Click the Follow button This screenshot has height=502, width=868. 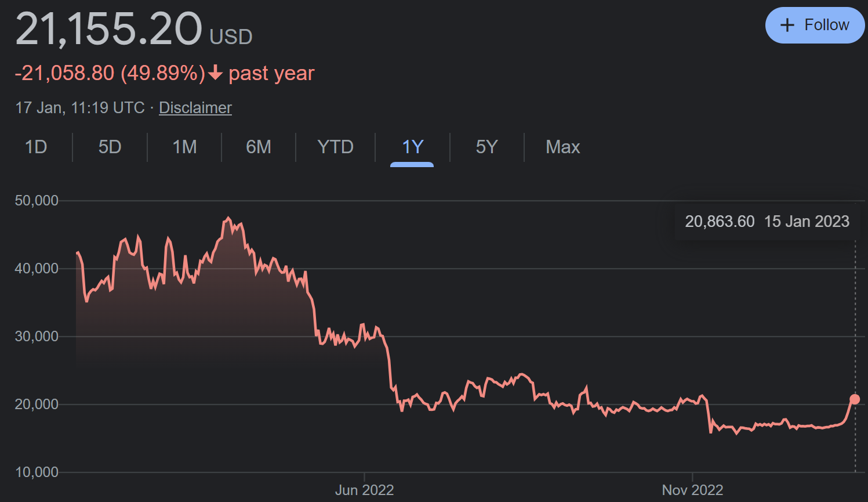815,26
